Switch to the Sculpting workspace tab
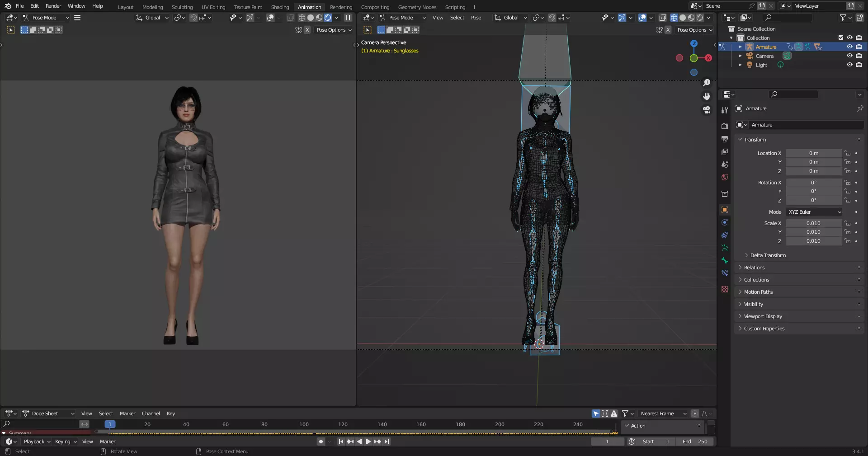The image size is (868, 456). point(182,7)
